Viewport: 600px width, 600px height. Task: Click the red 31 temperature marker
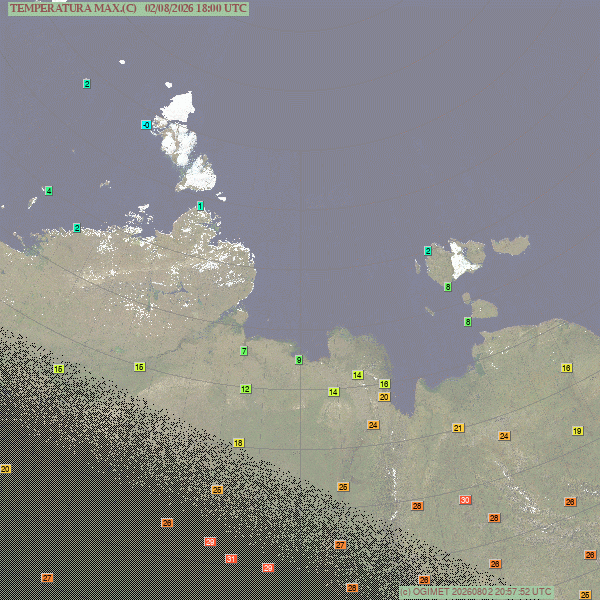pyautogui.click(x=231, y=559)
